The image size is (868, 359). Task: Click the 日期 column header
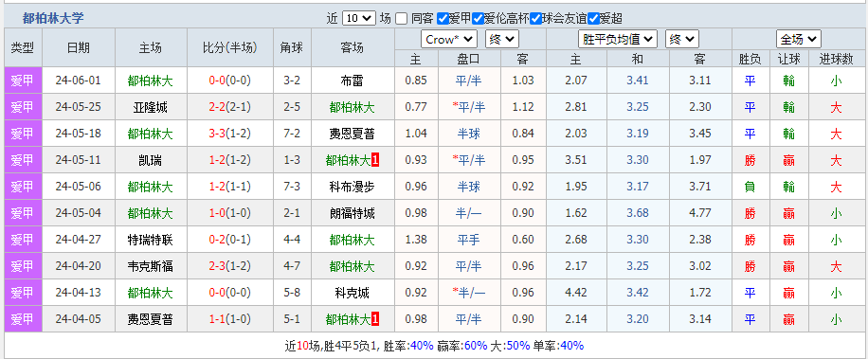coord(78,47)
